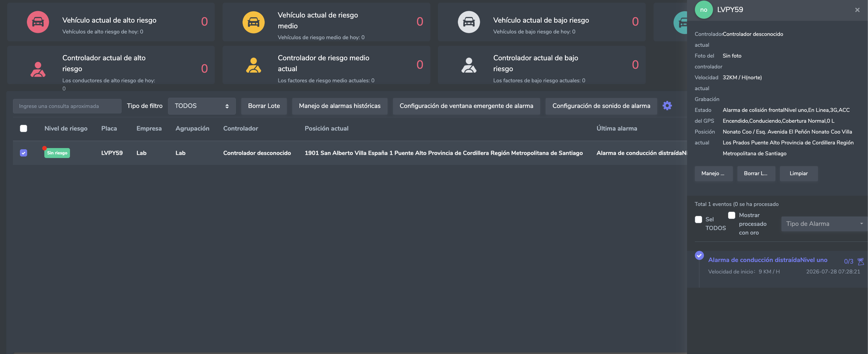868x354 pixels.
Task: Click the red high-risk driver icon
Action: pyautogui.click(x=38, y=69)
